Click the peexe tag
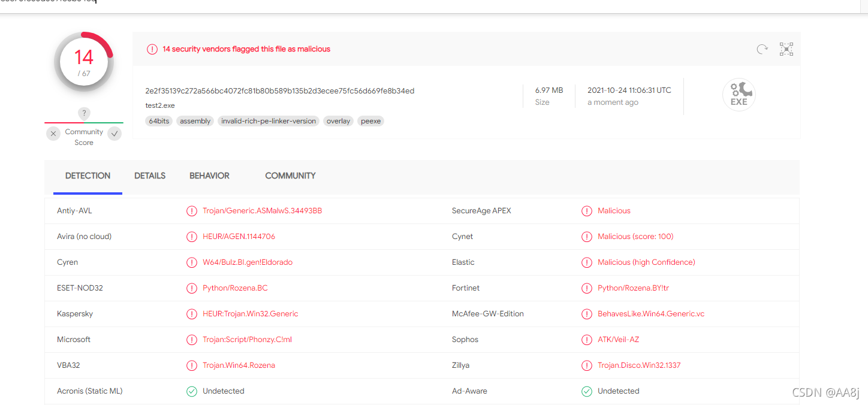 [x=371, y=121]
